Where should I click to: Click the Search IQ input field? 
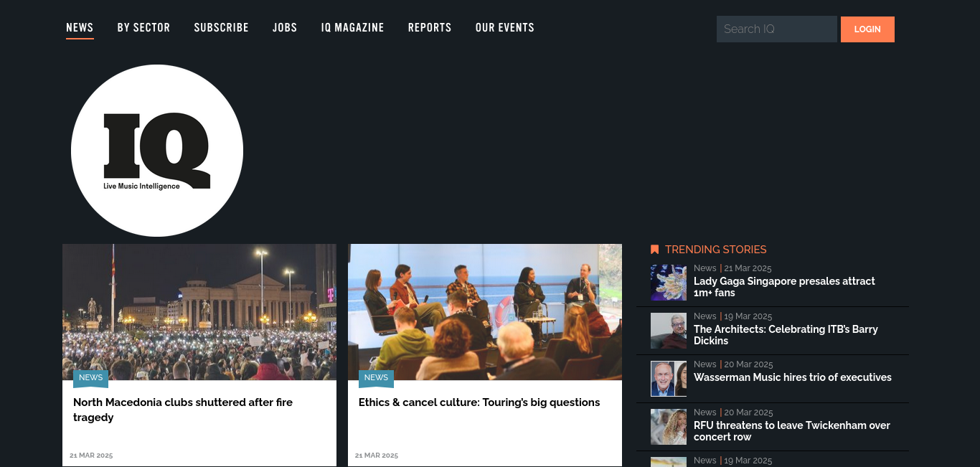[x=777, y=29]
